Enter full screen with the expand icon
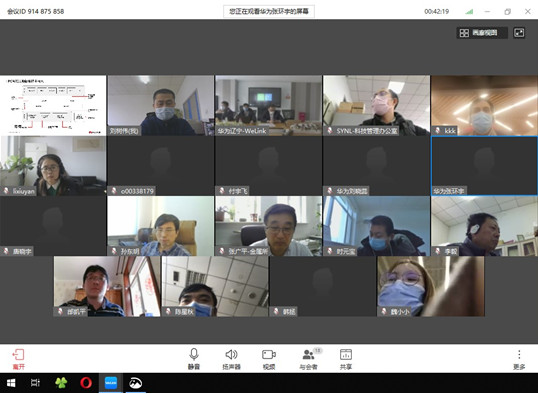 [519, 33]
